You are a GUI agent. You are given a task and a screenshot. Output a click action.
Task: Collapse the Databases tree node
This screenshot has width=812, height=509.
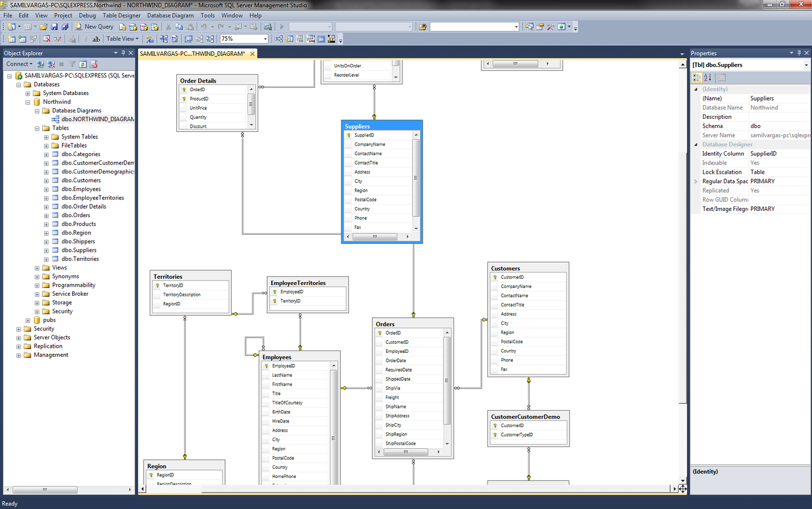(x=18, y=85)
